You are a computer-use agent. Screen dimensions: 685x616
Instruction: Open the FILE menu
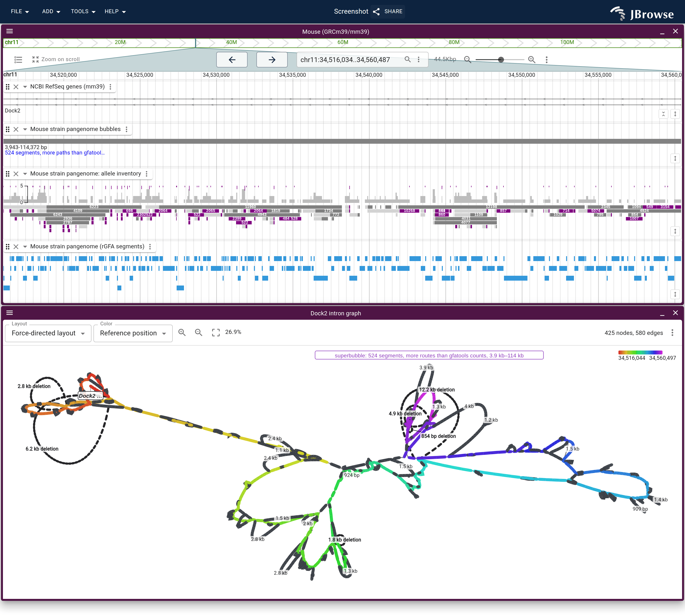point(20,11)
